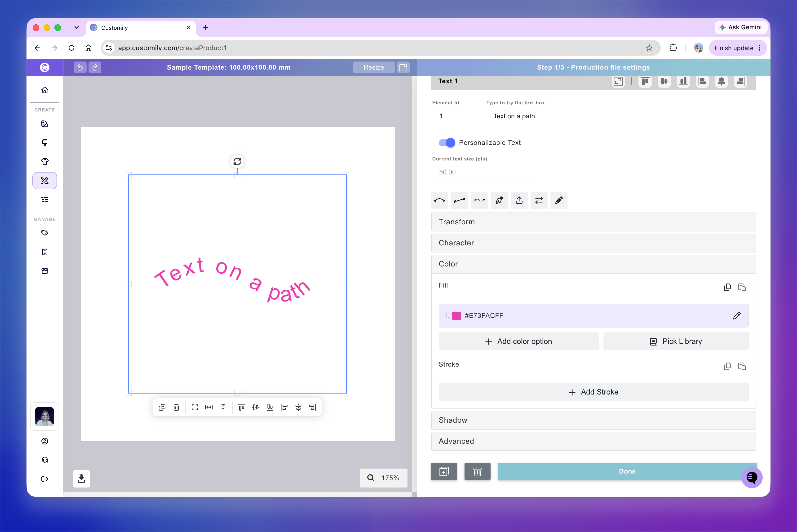Collapse the Color section

pyautogui.click(x=593, y=264)
